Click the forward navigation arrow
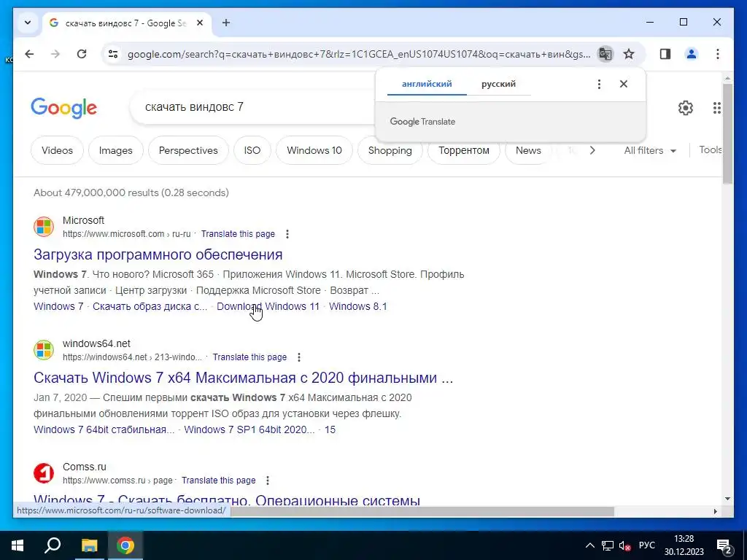This screenshot has height=560, width=747. [x=55, y=54]
